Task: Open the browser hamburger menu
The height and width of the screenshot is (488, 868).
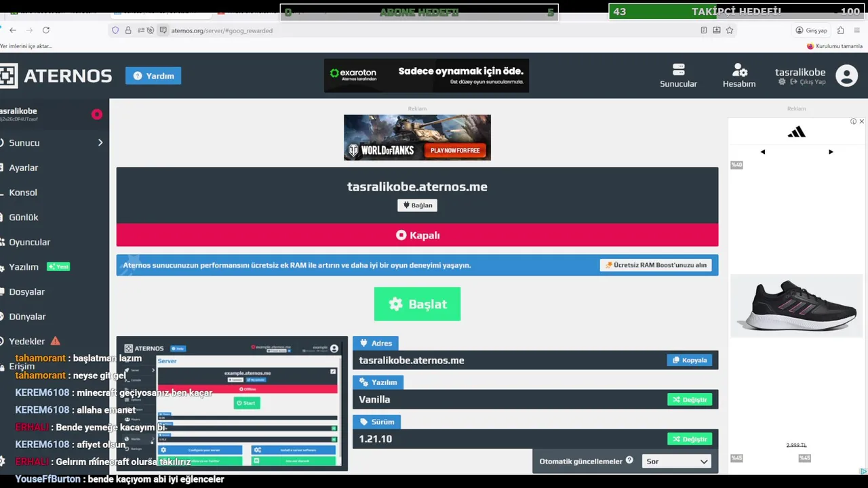Action: point(858,30)
